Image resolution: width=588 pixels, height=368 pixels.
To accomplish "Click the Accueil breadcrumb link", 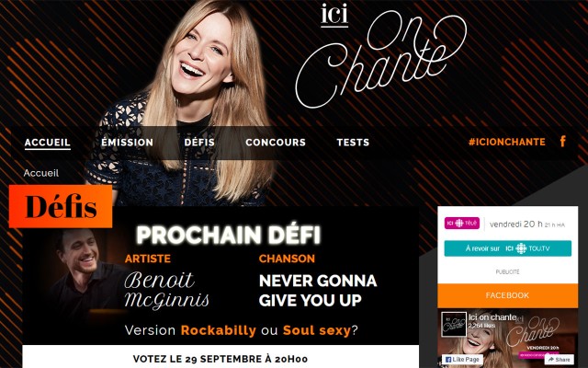I will click(x=40, y=173).
